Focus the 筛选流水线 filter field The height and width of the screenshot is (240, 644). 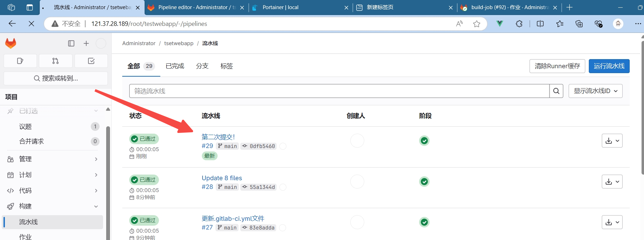[x=339, y=91]
